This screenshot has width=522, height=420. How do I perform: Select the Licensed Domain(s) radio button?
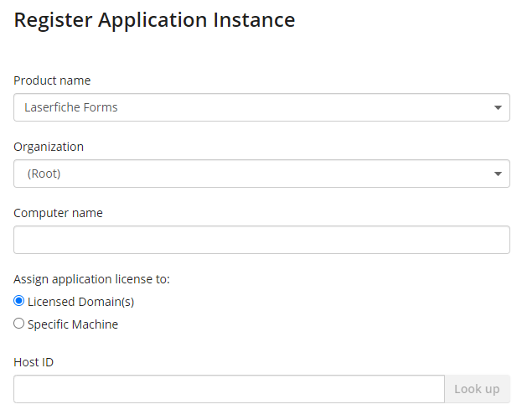(x=19, y=301)
